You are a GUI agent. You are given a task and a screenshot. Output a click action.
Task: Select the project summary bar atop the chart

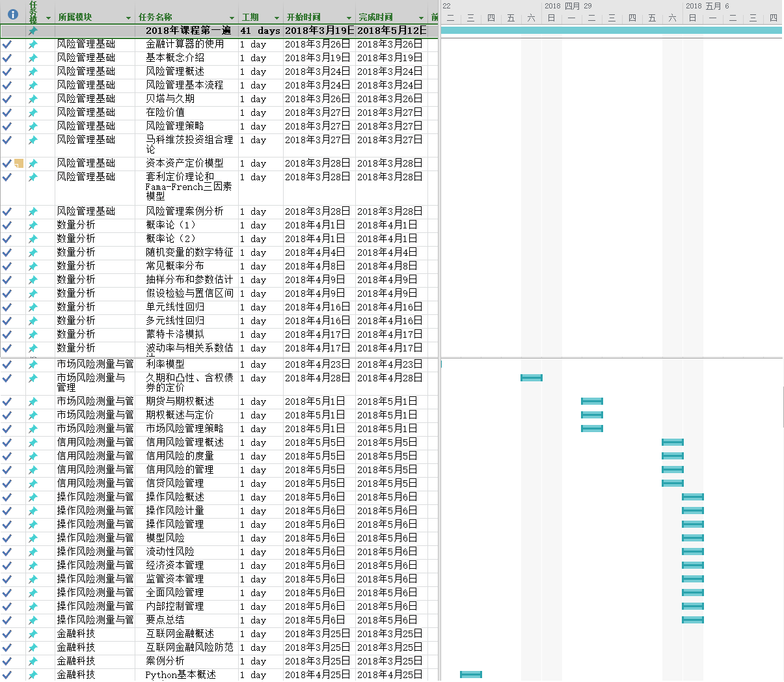coord(610,31)
